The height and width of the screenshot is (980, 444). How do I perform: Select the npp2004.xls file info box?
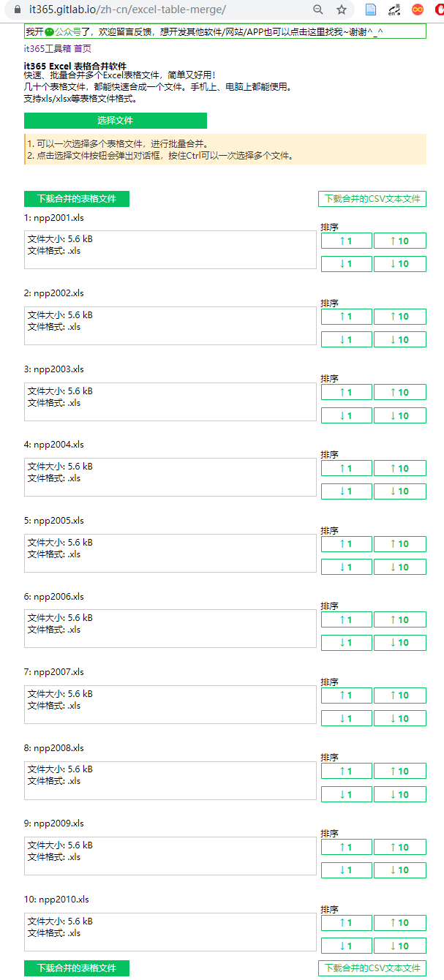pyautogui.click(x=170, y=477)
